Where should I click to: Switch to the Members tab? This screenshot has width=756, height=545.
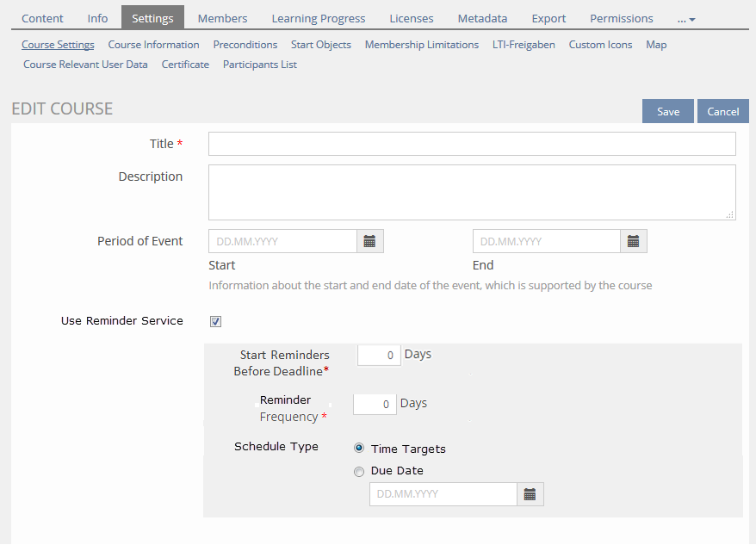click(222, 18)
